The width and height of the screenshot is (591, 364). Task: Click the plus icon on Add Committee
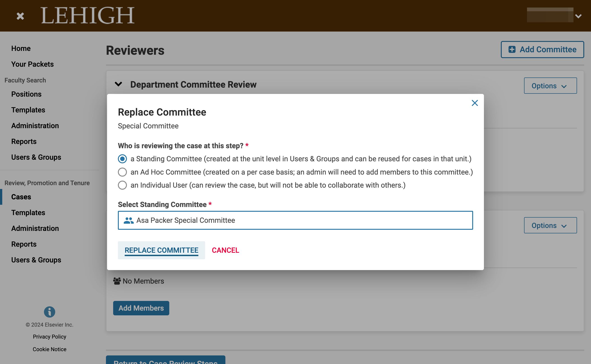coord(512,49)
